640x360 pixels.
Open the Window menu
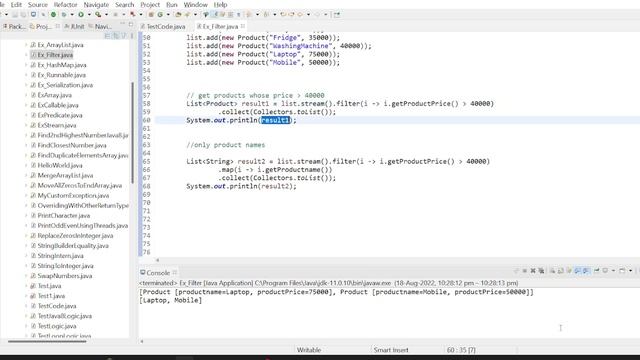196,4
